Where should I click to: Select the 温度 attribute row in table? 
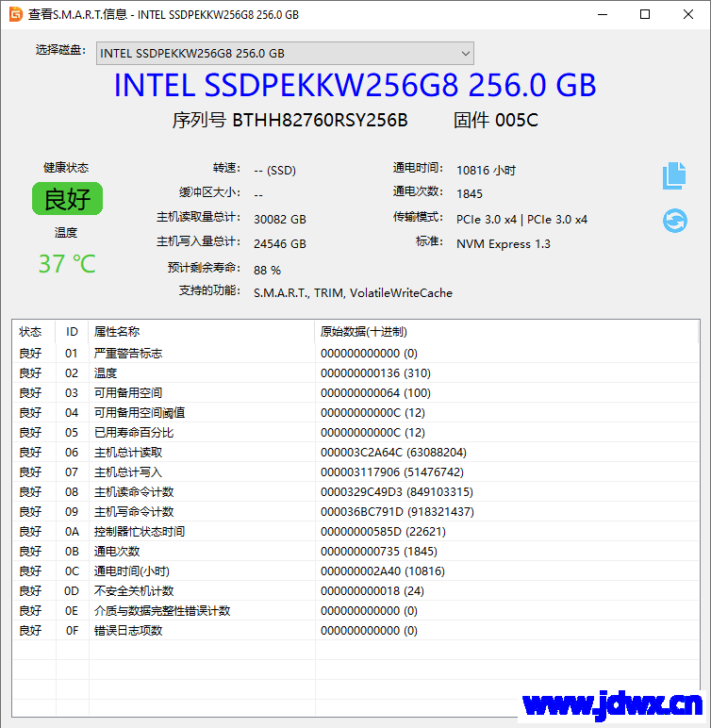click(355, 373)
